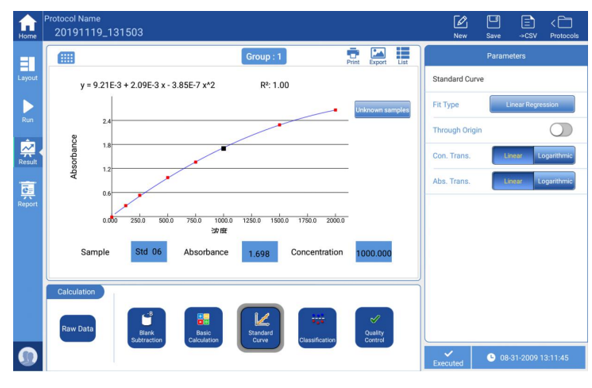Open the user profile avatar
Viewport: 592px width, 388px height.
coord(28,356)
